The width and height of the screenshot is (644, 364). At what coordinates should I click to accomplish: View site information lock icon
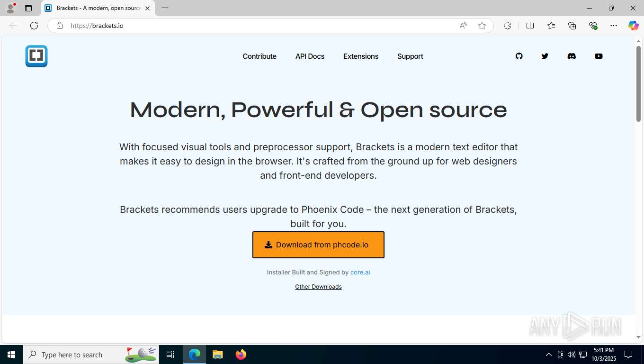(x=59, y=26)
